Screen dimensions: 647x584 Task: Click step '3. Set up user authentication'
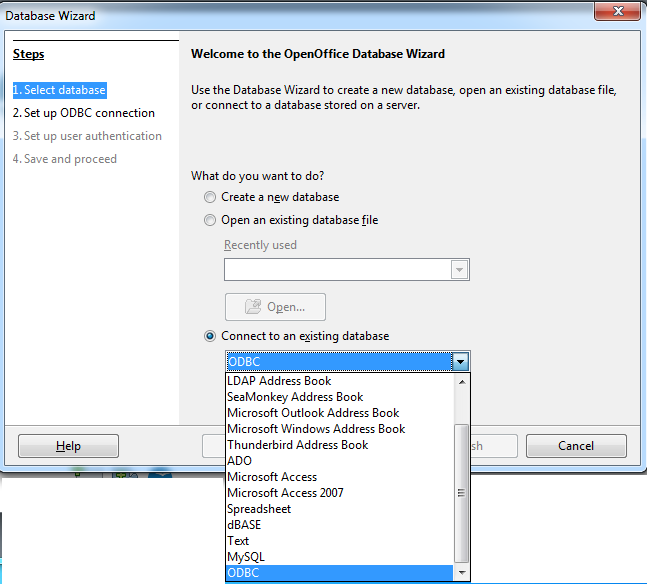tap(87, 136)
